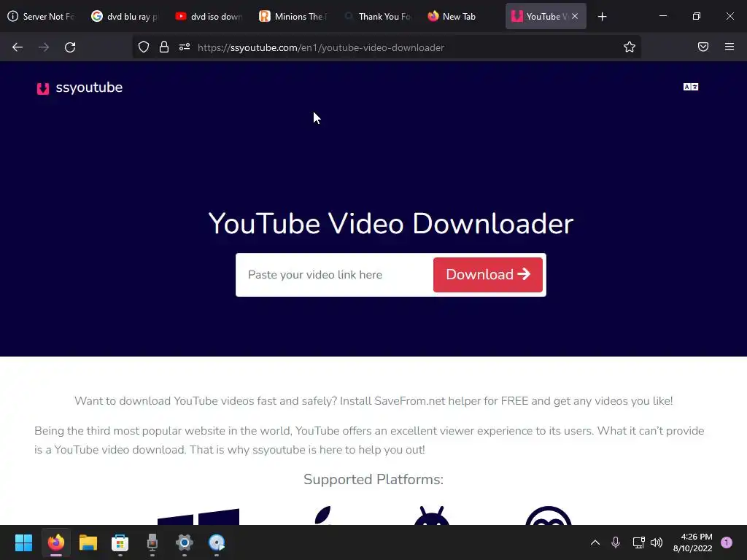Open tracking protection shield icon
Screen dimensions: 747x560
[x=144, y=47]
